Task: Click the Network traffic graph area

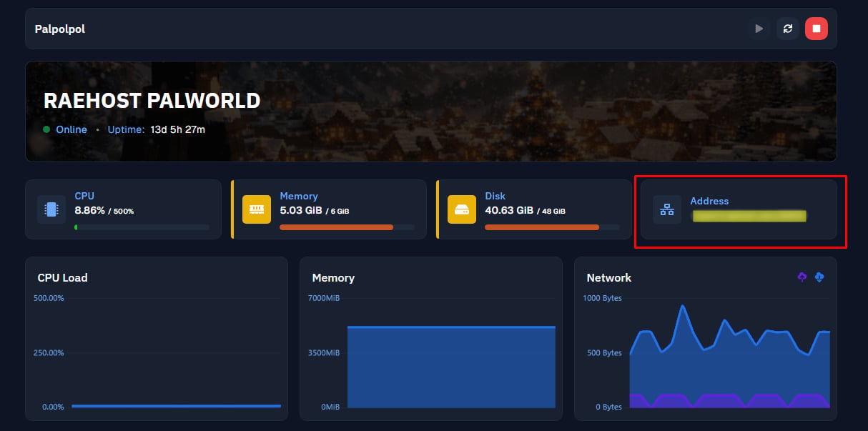Action: pos(729,356)
